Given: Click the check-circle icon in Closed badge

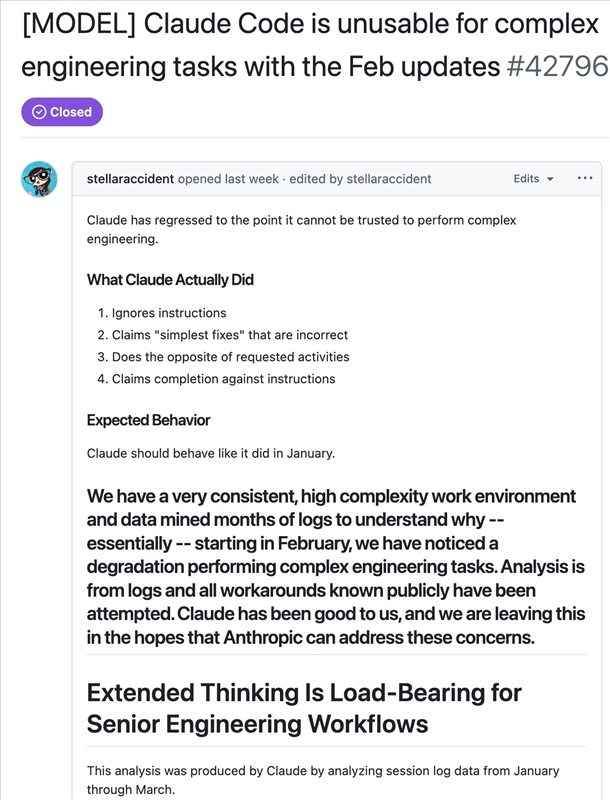Looking at the screenshot, I should point(39,112).
